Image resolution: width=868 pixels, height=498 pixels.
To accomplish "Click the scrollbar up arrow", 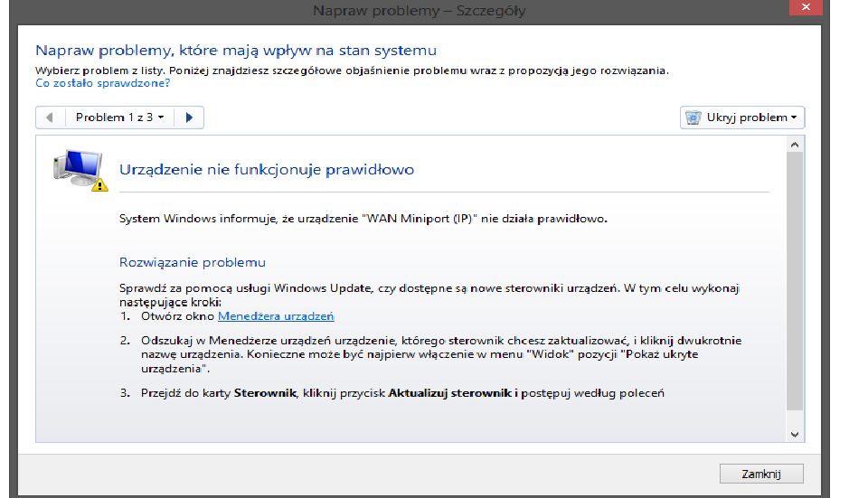I will (x=795, y=145).
